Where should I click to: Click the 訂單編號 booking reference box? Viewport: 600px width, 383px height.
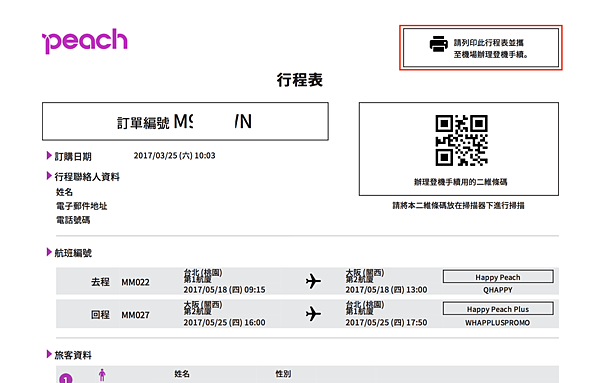[x=185, y=121]
